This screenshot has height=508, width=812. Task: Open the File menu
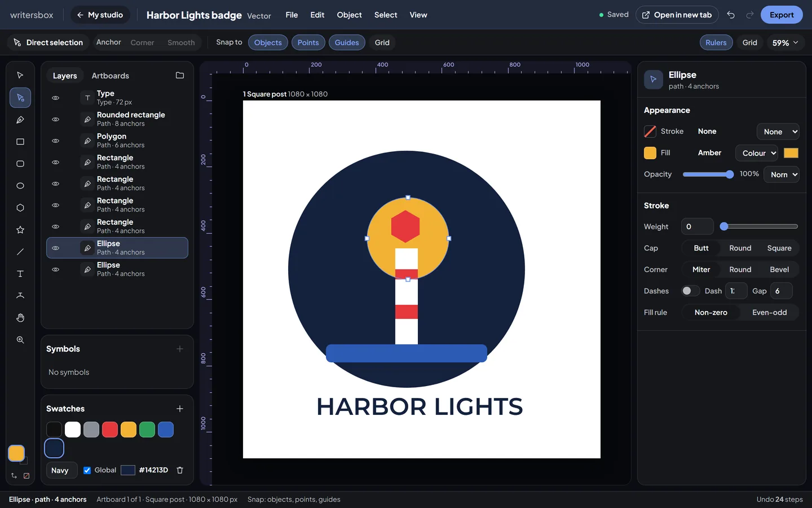click(292, 15)
